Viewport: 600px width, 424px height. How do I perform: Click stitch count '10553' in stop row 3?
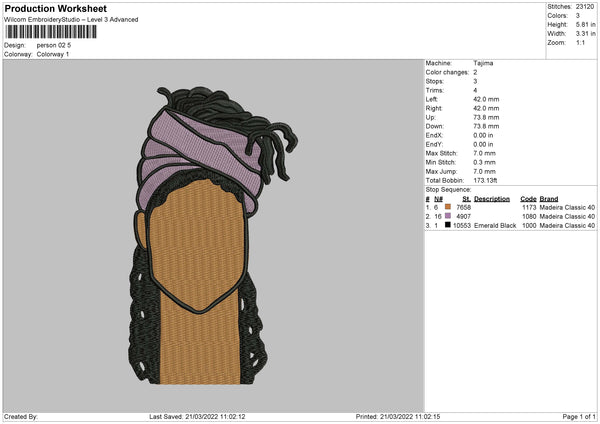(x=462, y=226)
